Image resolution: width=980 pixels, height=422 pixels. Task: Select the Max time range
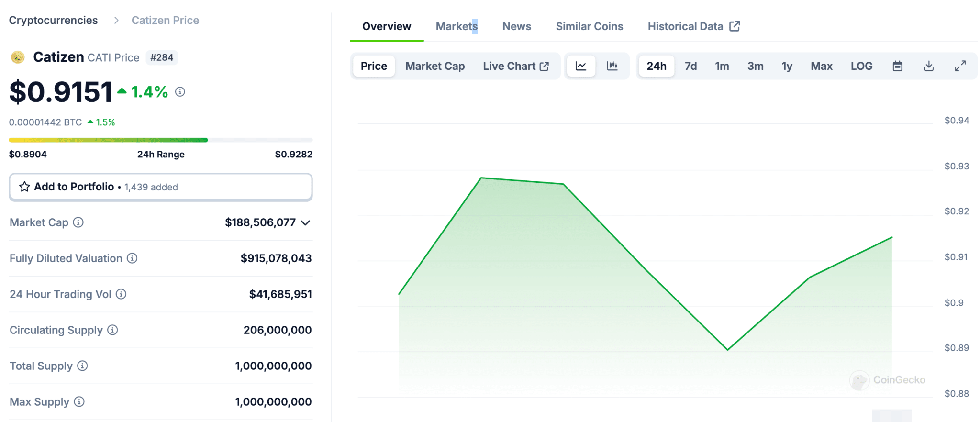click(822, 66)
